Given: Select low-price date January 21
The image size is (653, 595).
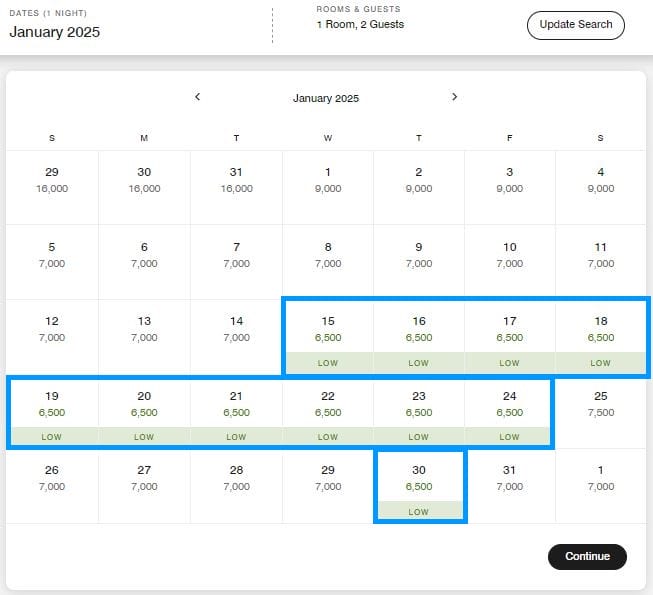Looking at the screenshot, I should tap(236, 411).
